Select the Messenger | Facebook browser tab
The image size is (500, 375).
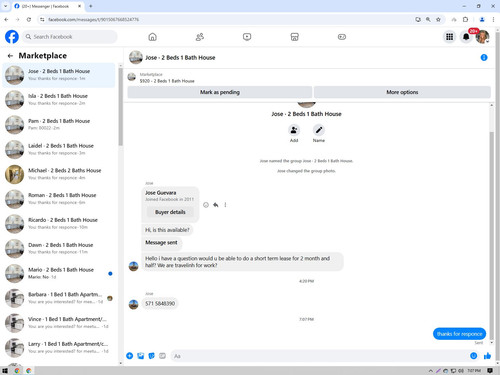[48, 6]
